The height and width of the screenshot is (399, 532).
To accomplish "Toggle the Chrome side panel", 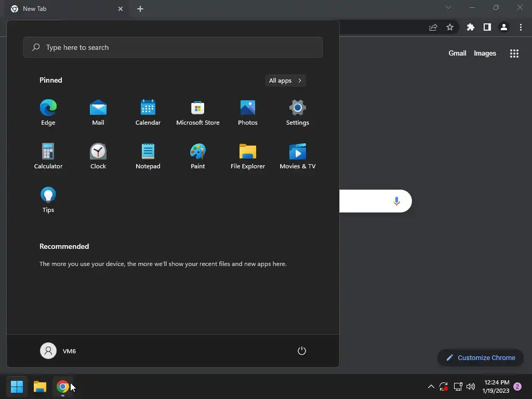I will pos(487,27).
